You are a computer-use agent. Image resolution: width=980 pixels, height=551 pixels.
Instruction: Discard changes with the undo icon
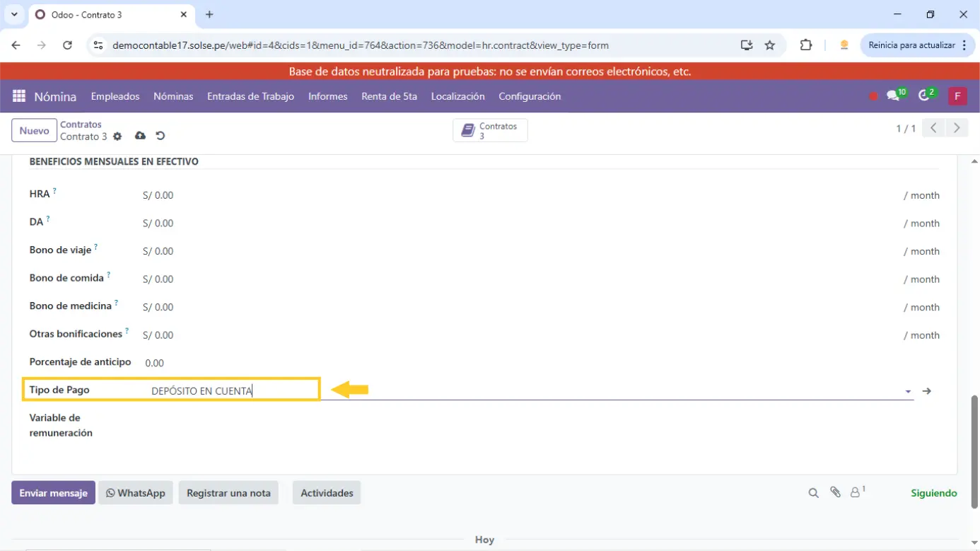[x=161, y=136]
